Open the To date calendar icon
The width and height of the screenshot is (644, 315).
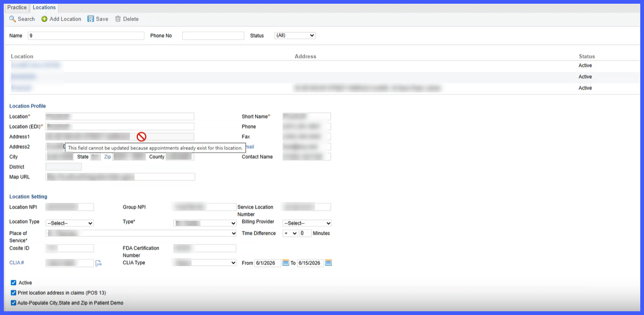(x=329, y=263)
